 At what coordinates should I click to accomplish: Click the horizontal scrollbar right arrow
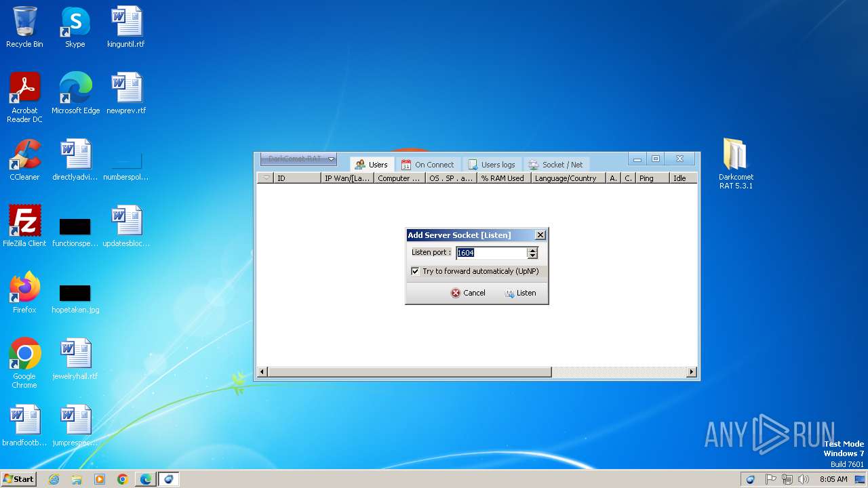point(692,372)
